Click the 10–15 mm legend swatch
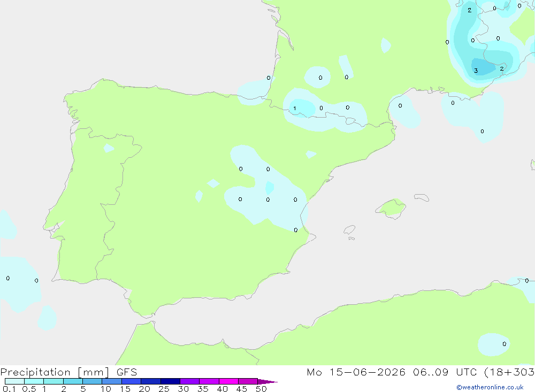Screen dimensions: 535x392 [112, 381]
